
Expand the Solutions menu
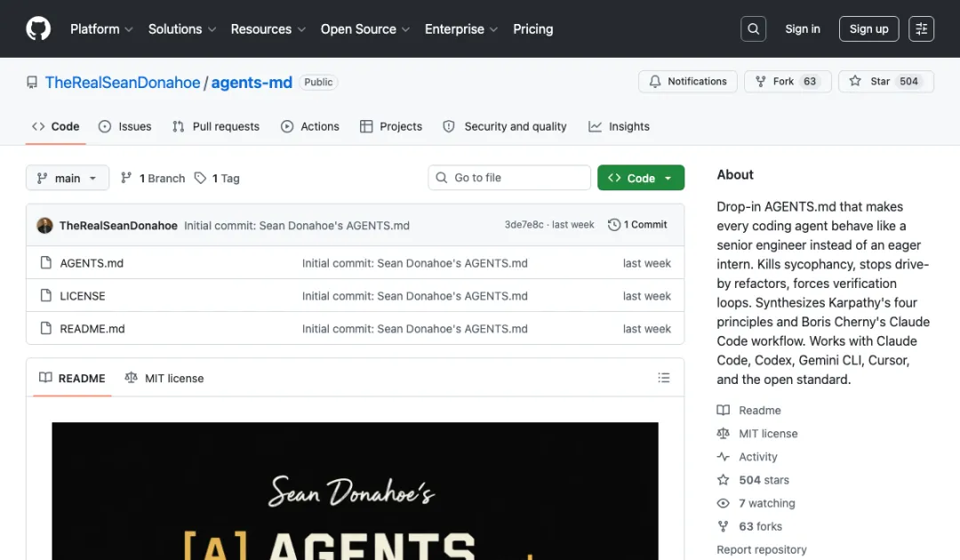pos(182,28)
